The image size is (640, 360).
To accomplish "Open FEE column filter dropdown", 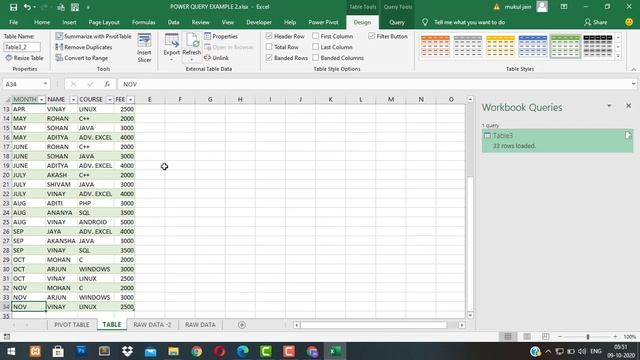I will [131, 100].
